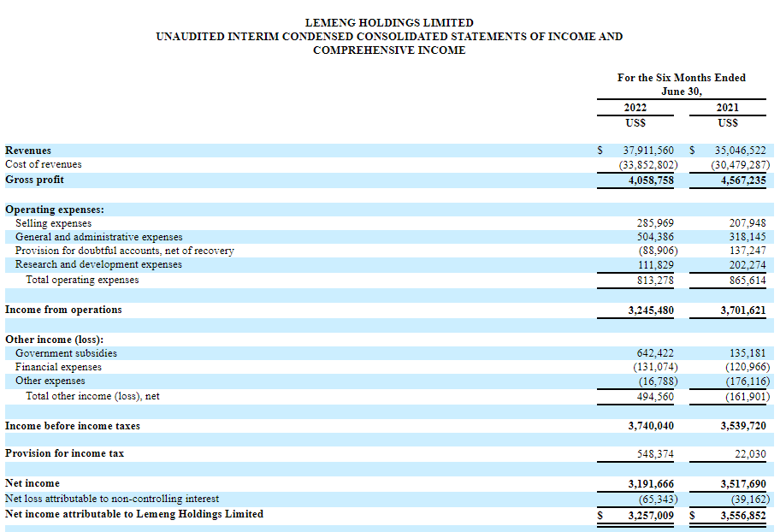780x532 pixels.
Task: Click the value 111,829
Action: pos(655,265)
